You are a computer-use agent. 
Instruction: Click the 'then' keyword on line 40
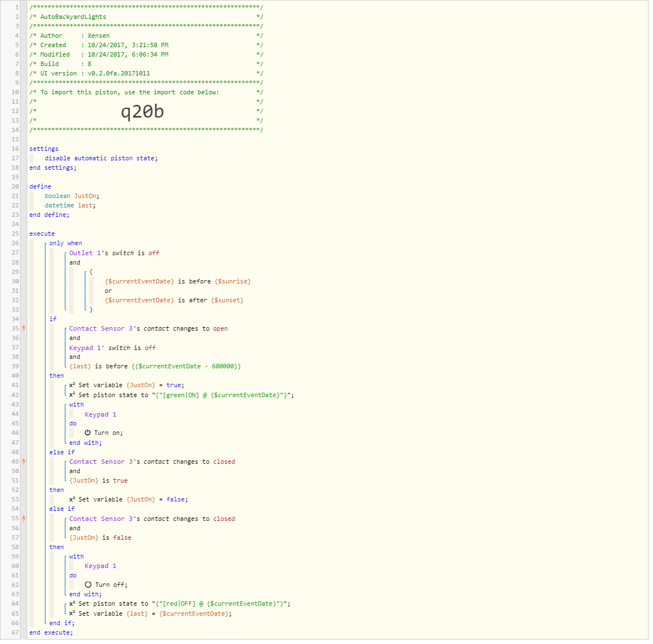[x=57, y=376]
